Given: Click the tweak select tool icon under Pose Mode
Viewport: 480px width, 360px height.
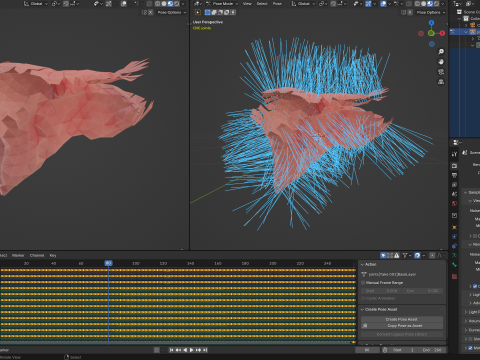Looking at the screenshot, I should (x=198, y=12).
